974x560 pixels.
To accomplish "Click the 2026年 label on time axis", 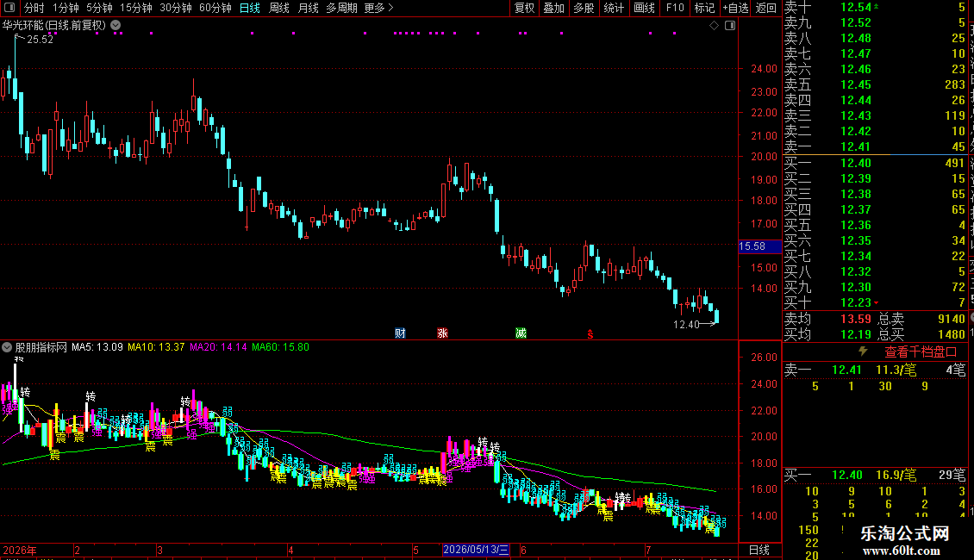I will point(19,550).
